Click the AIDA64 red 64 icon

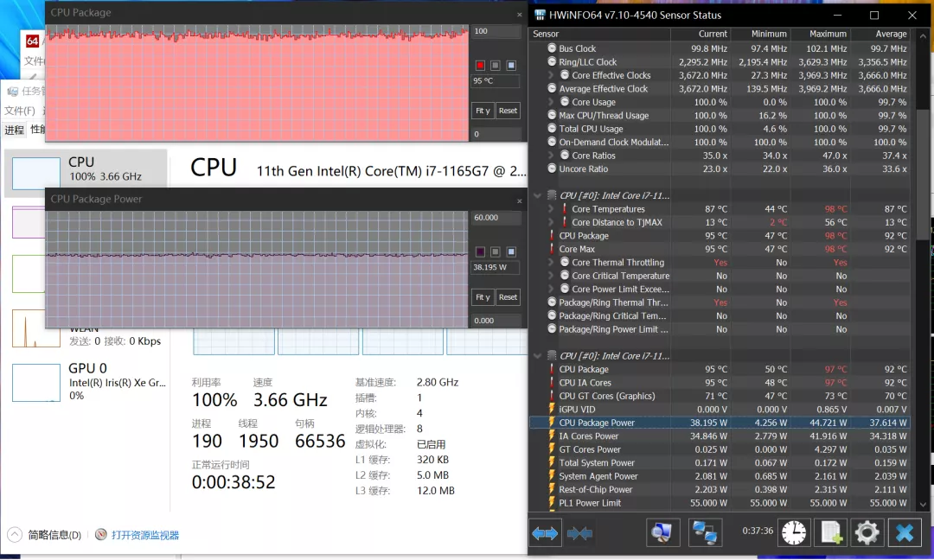coord(32,41)
